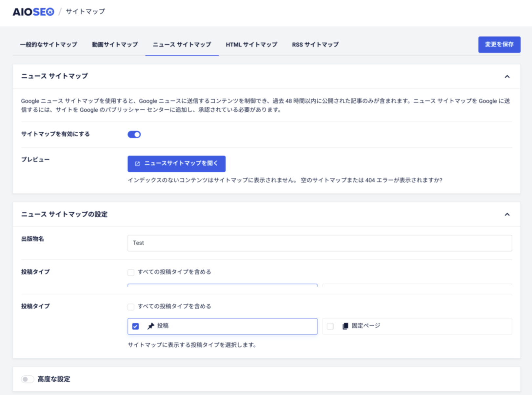This screenshot has height=395, width=532.
Task: Open the 動画サイトマップ tab
Action: tap(115, 45)
